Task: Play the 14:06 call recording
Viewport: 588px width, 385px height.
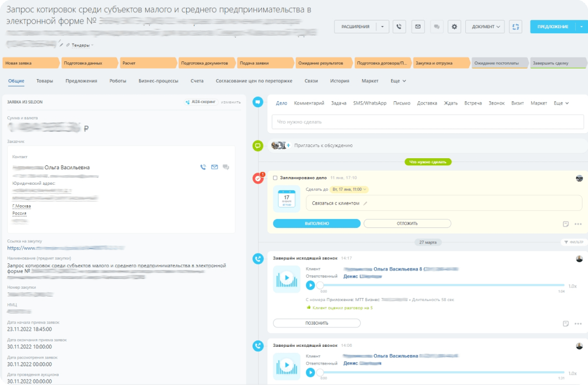Action: click(x=310, y=372)
